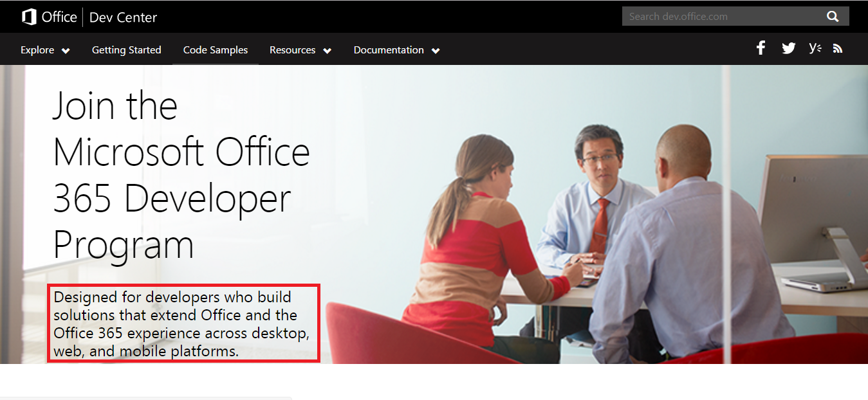The width and height of the screenshot is (868, 400).
Task: Click the Office logo icon
Action: click(x=29, y=17)
